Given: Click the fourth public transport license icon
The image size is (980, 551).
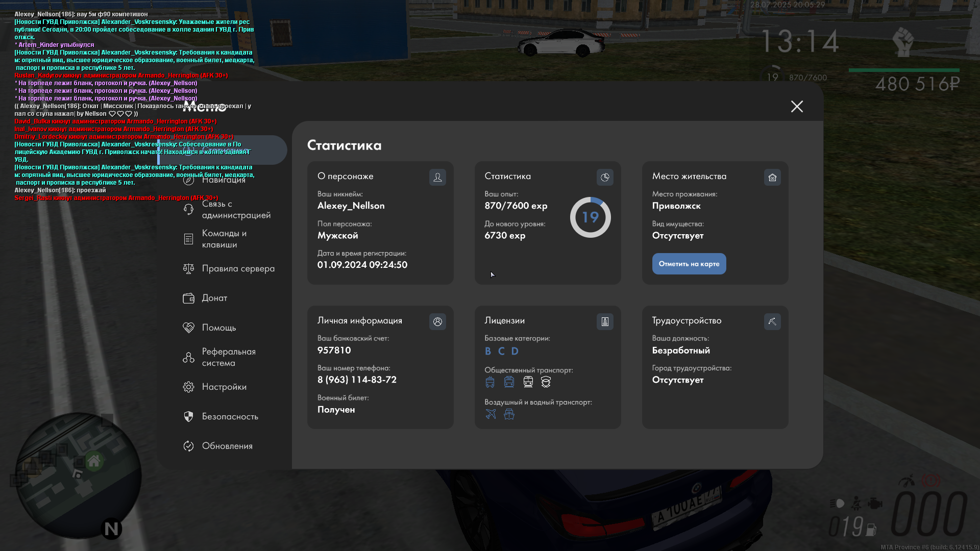Looking at the screenshot, I should click(546, 382).
